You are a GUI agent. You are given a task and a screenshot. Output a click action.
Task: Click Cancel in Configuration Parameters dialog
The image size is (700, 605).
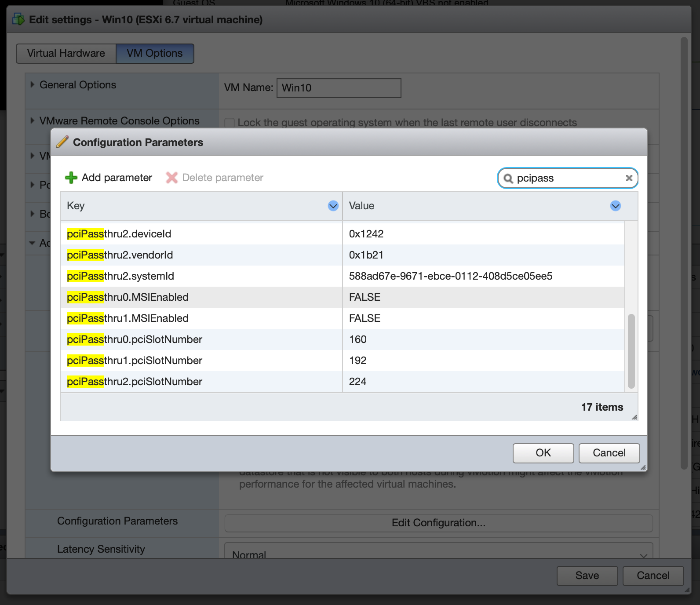click(x=609, y=453)
